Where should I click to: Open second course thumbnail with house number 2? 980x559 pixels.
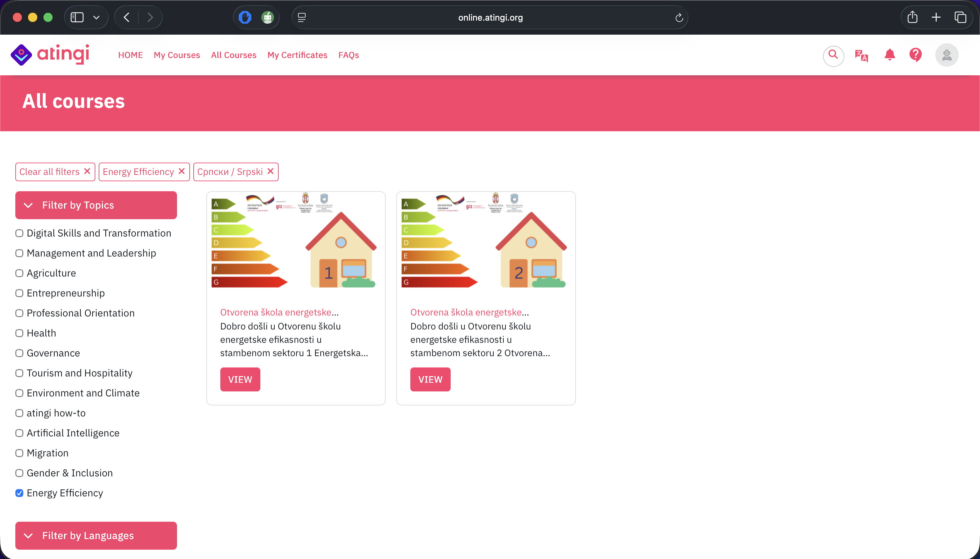tap(486, 241)
